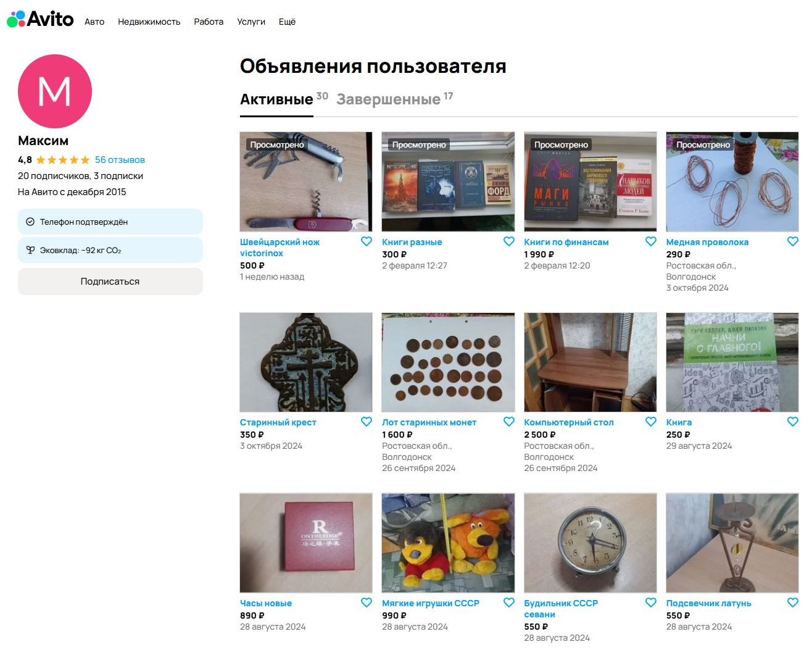Tap the heart icon by Лот старинных монет
Viewport: 812px width, 655px height.
click(509, 422)
